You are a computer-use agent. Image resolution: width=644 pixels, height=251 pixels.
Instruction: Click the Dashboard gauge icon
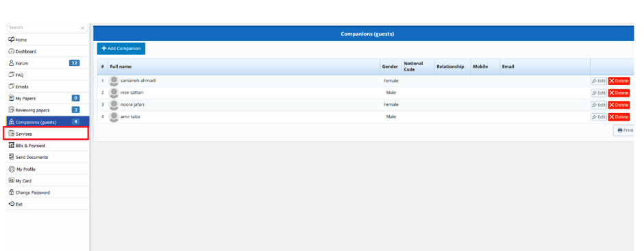click(12, 51)
